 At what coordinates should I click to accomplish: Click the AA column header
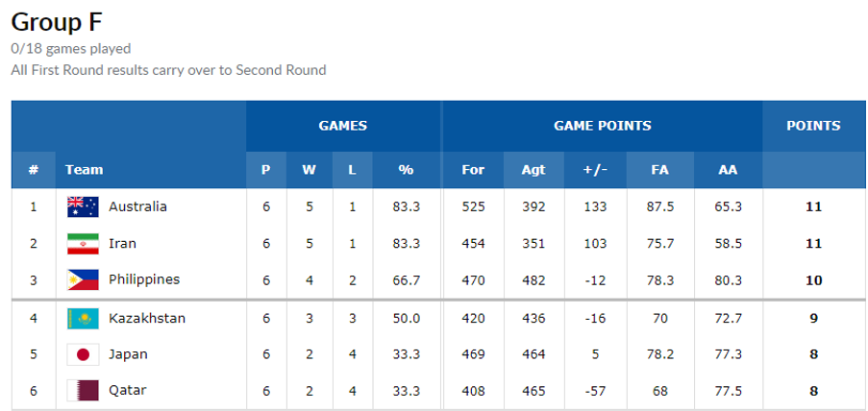pyautogui.click(x=728, y=170)
